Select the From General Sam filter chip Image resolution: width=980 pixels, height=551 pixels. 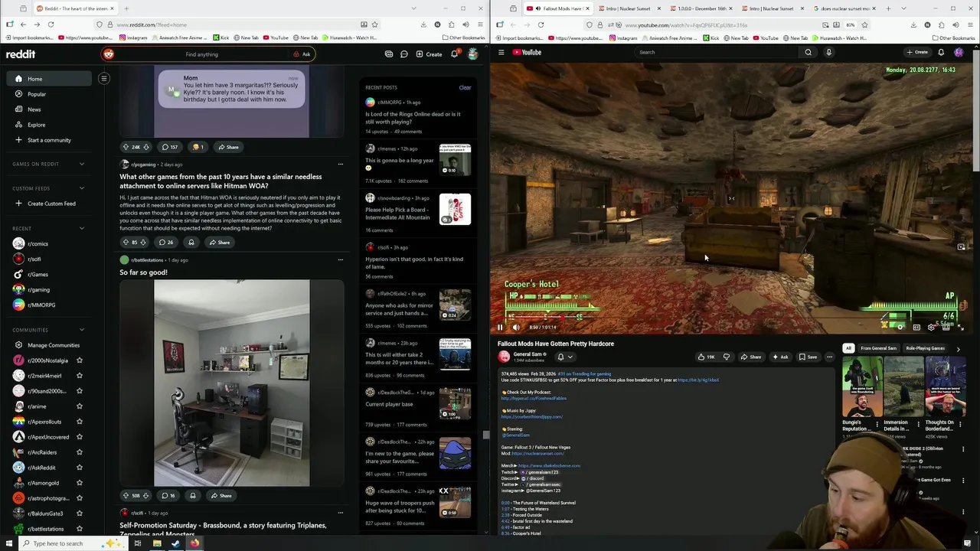coord(878,348)
